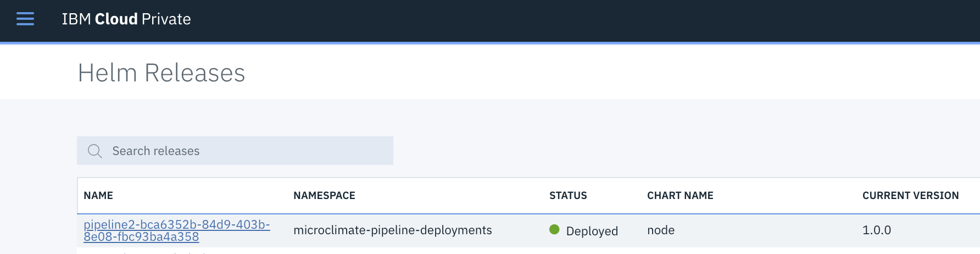Sort by the STATUS column header
Viewport: 980px width, 254px height.
pyautogui.click(x=568, y=196)
